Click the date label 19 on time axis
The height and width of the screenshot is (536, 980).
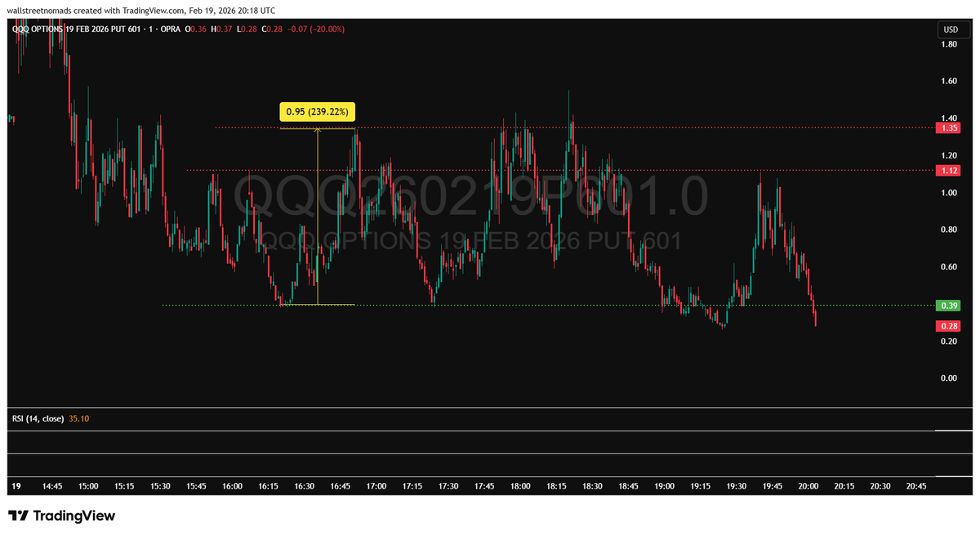tap(16, 486)
